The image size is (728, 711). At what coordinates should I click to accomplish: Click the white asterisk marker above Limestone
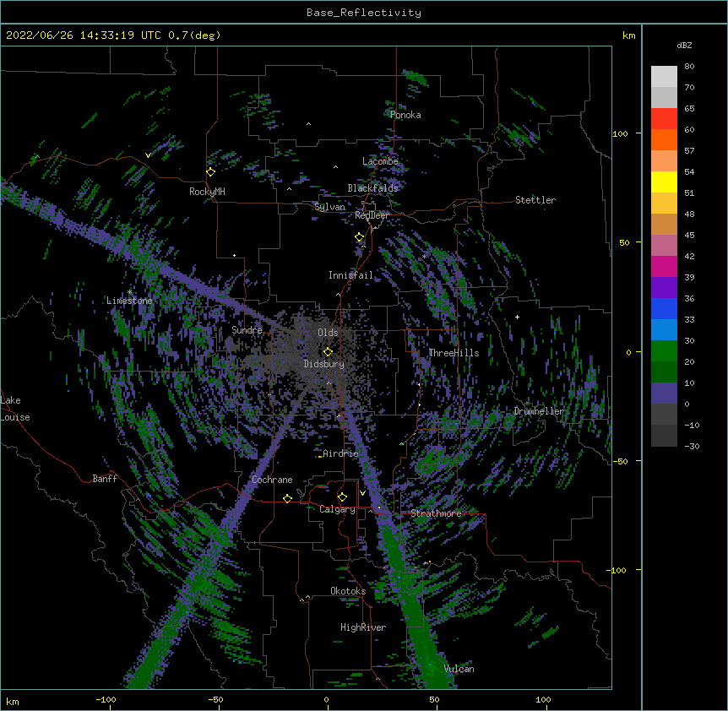129,292
